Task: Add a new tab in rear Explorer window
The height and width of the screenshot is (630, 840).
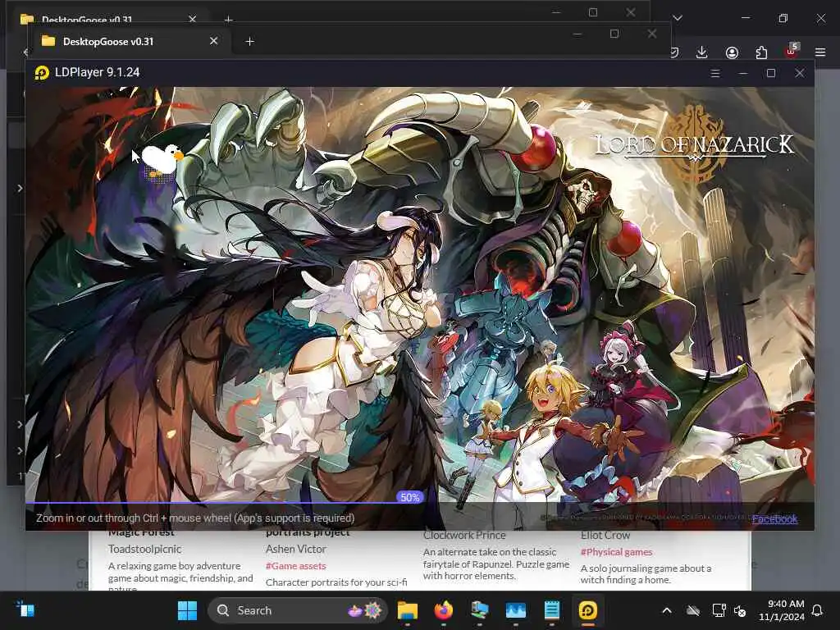Action: [228, 20]
